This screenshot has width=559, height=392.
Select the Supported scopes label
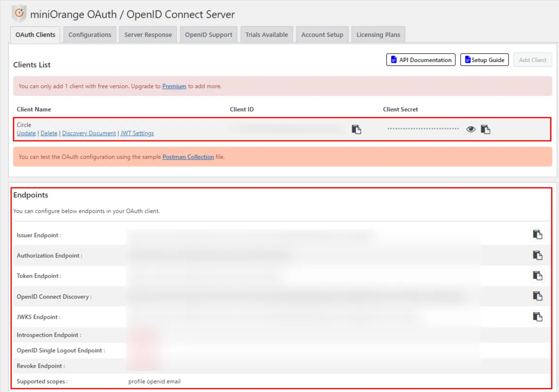[x=43, y=381]
